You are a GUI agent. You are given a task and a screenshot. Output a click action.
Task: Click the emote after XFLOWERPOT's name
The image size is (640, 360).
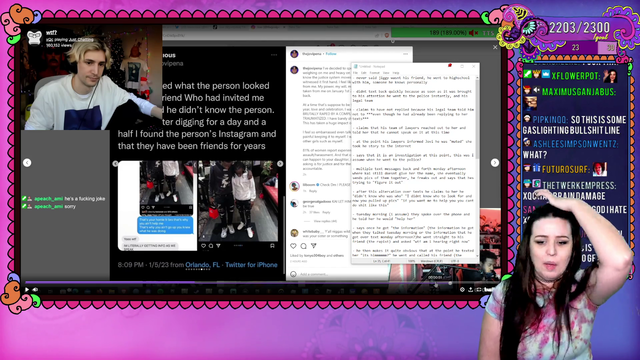pyautogui.click(x=610, y=76)
